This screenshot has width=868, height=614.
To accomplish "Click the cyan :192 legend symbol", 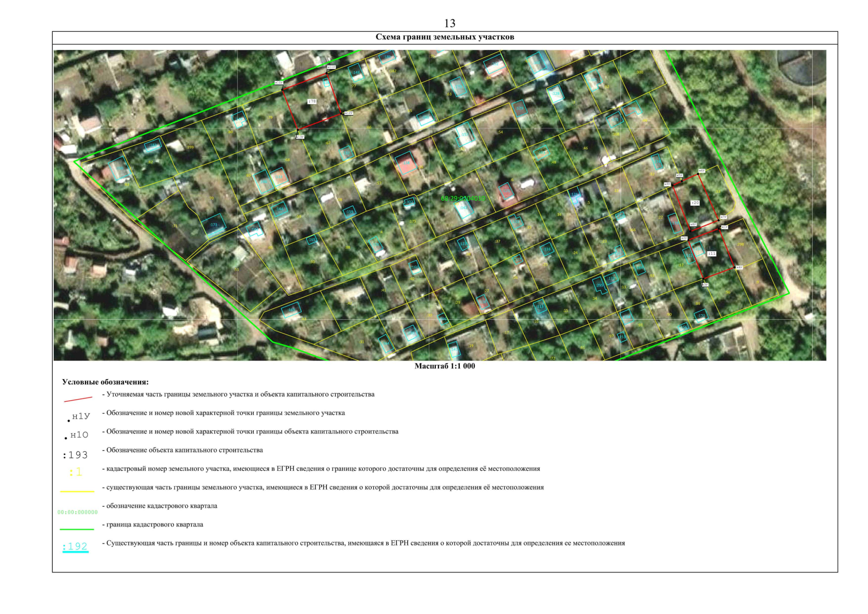I will (75, 546).
